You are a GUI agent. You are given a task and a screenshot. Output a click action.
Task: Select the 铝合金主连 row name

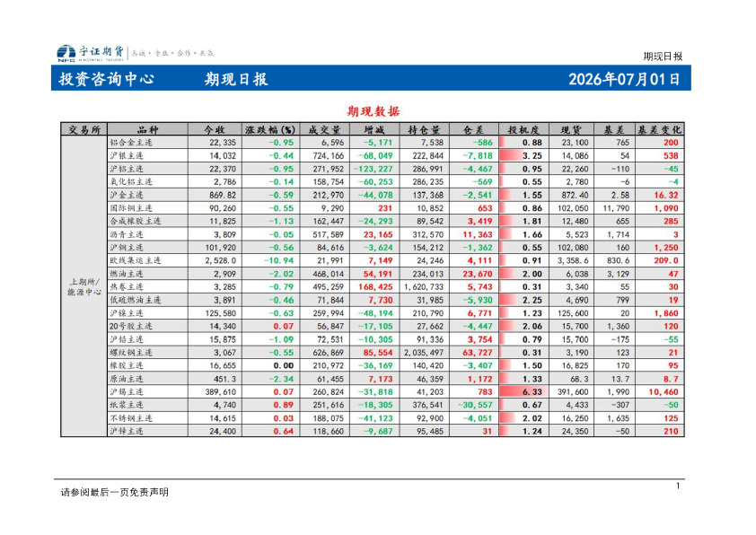click(x=131, y=143)
